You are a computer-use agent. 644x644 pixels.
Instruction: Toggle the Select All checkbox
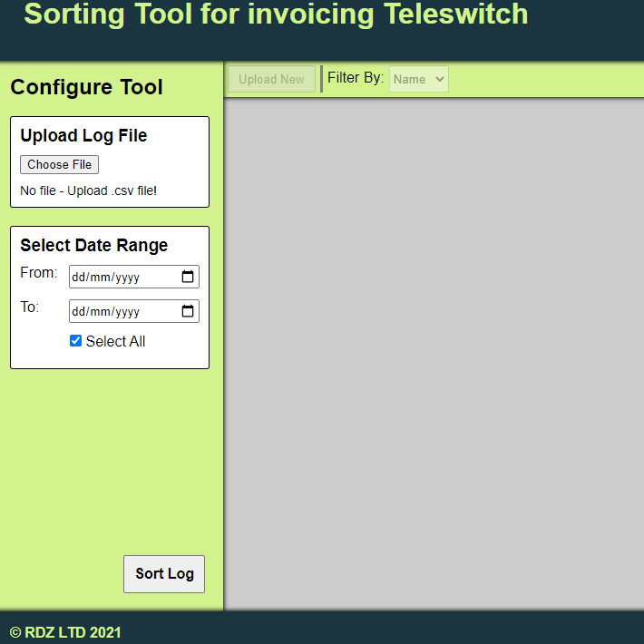[x=75, y=340]
